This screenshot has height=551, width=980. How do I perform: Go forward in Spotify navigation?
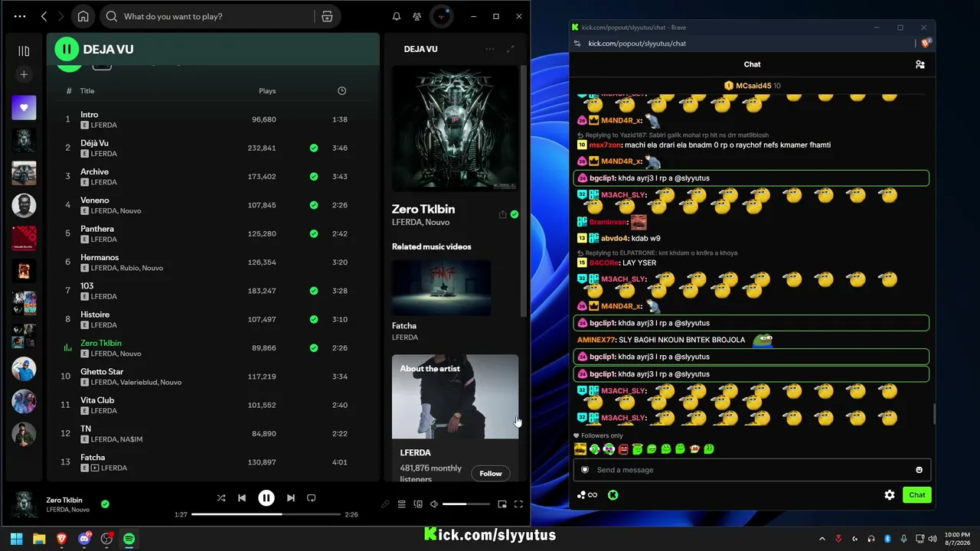(x=61, y=16)
